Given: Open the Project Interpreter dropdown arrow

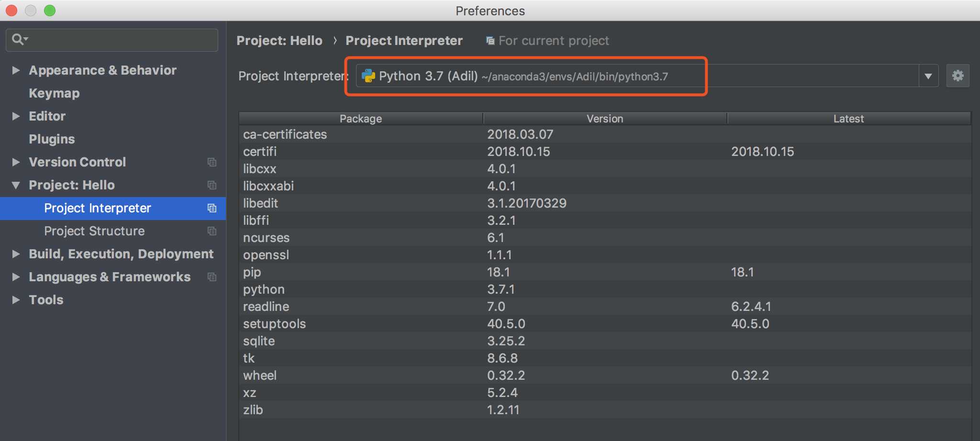Looking at the screenshot, I should (928, 76).
